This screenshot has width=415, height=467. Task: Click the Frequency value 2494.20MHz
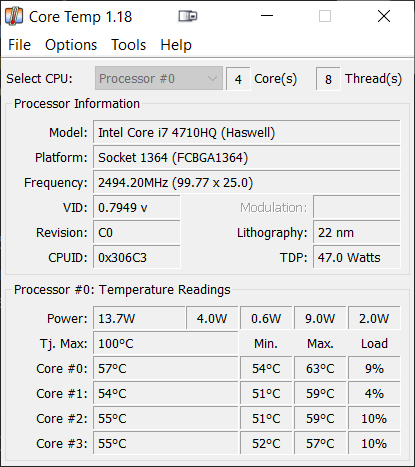pyautogui.click(x=247, y=183)
